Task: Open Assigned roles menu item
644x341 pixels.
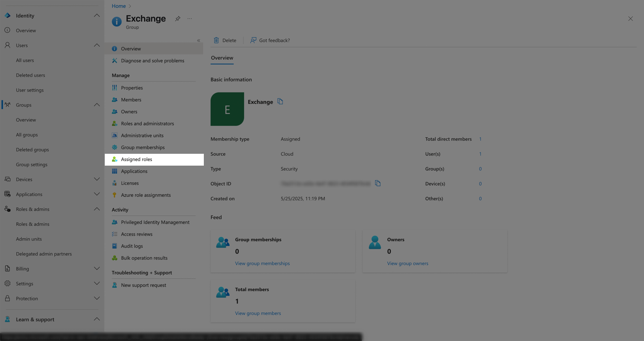Action: (x=154, y=159)
